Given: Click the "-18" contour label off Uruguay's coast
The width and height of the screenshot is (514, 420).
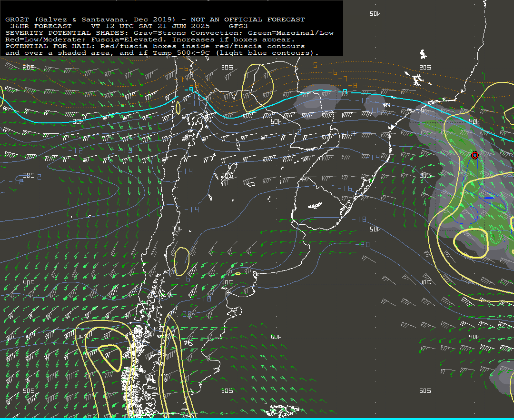Looking at the screenshot, I should pos(359,220).
